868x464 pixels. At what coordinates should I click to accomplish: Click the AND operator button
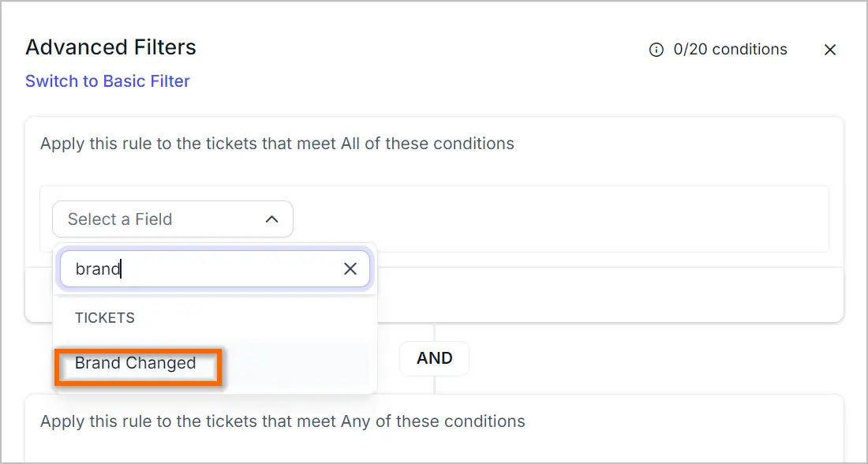point(435,358)
